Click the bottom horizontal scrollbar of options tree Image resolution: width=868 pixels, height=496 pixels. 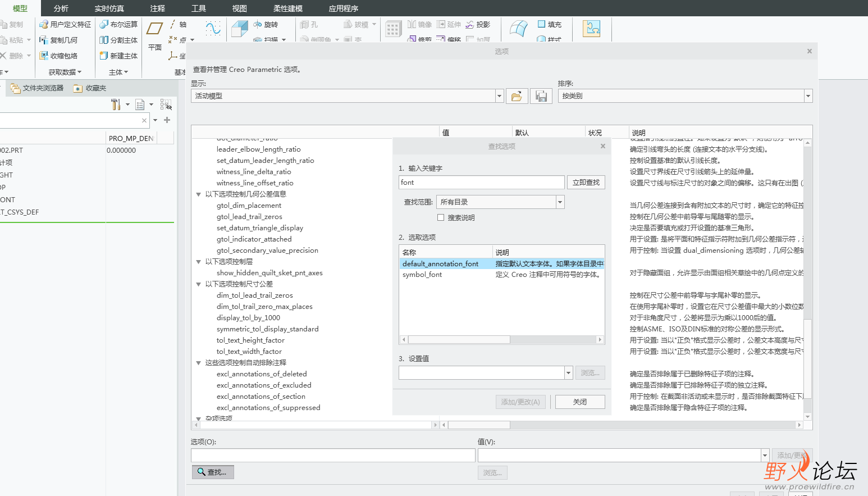point(316,425)
